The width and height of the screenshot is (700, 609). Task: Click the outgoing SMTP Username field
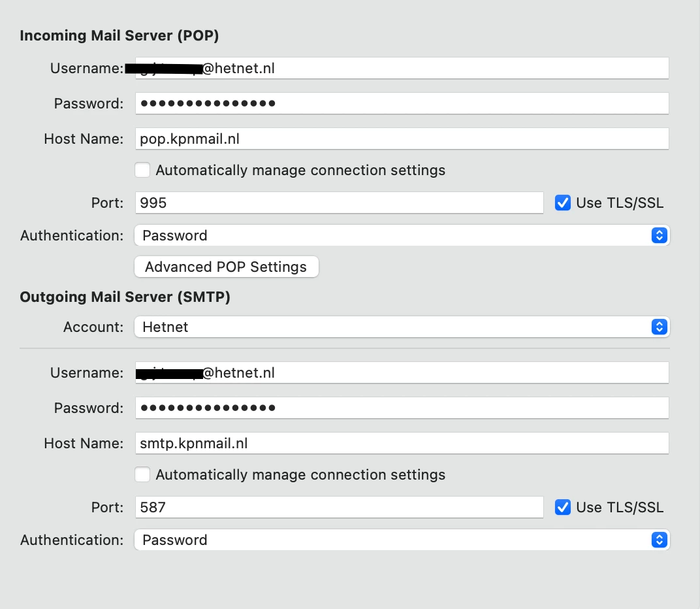(x=402, y=373)
